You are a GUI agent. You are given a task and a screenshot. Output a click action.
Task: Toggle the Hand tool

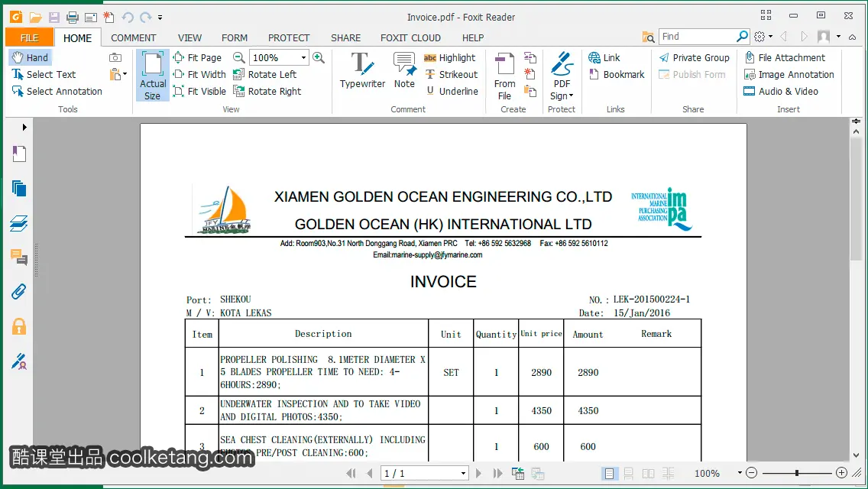tap(31, 57)
